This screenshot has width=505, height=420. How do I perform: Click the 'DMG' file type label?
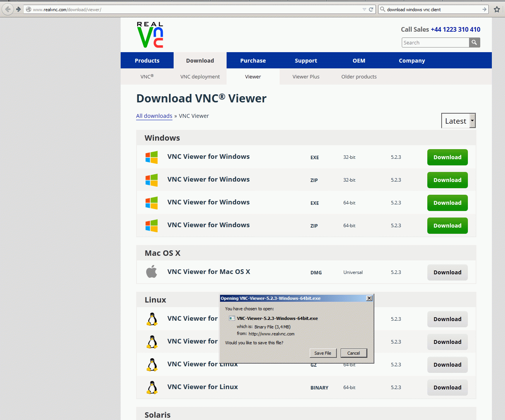(x=316, y=272)
